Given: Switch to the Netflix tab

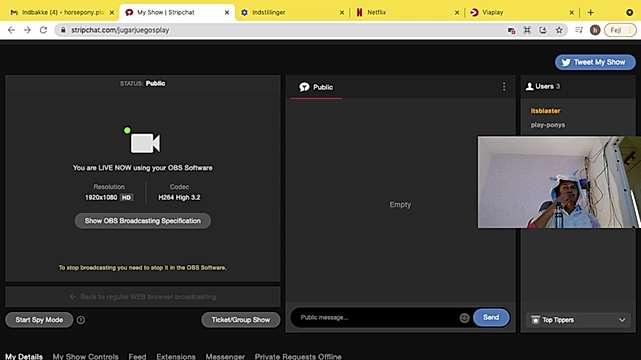Looking at the screenshot, I should coord(408,13).
